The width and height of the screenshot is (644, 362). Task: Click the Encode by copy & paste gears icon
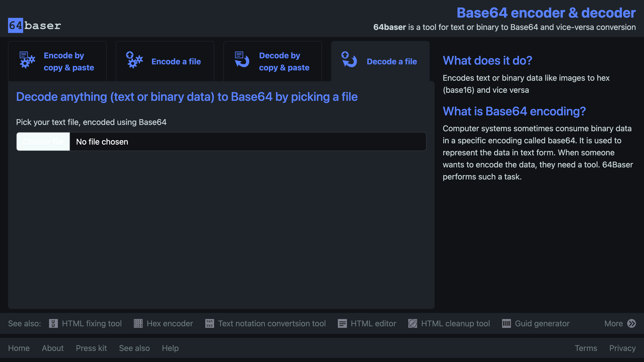(x=27, y=60)
